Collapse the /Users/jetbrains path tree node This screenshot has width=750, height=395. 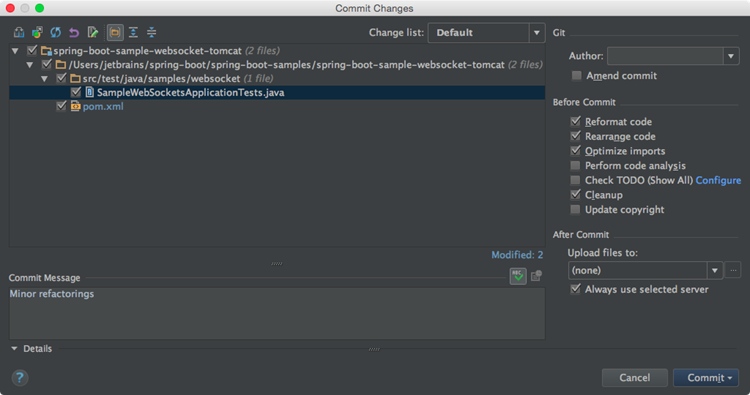(30, 65)
